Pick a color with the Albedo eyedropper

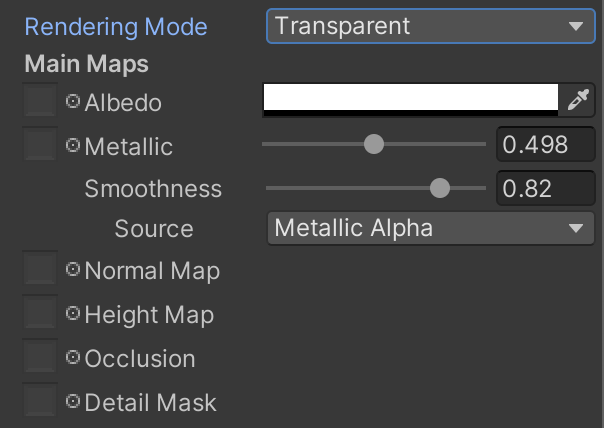point(577,100)
